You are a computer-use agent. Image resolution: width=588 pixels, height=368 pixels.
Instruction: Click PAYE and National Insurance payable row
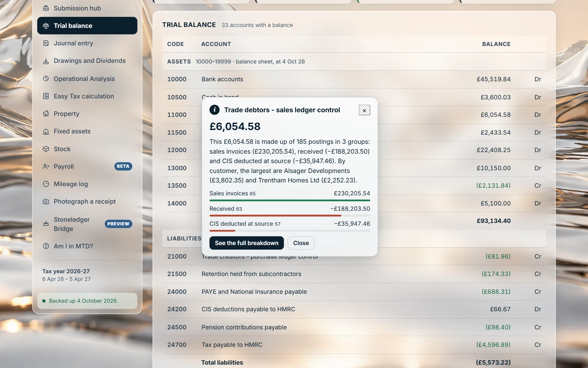point(354,292)
